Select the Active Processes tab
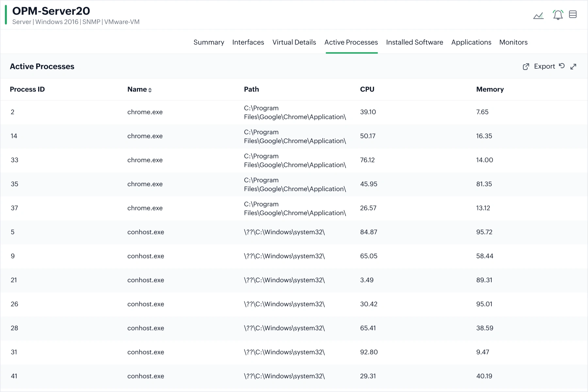Screen dimensions: 588x392 click(351, 42)
